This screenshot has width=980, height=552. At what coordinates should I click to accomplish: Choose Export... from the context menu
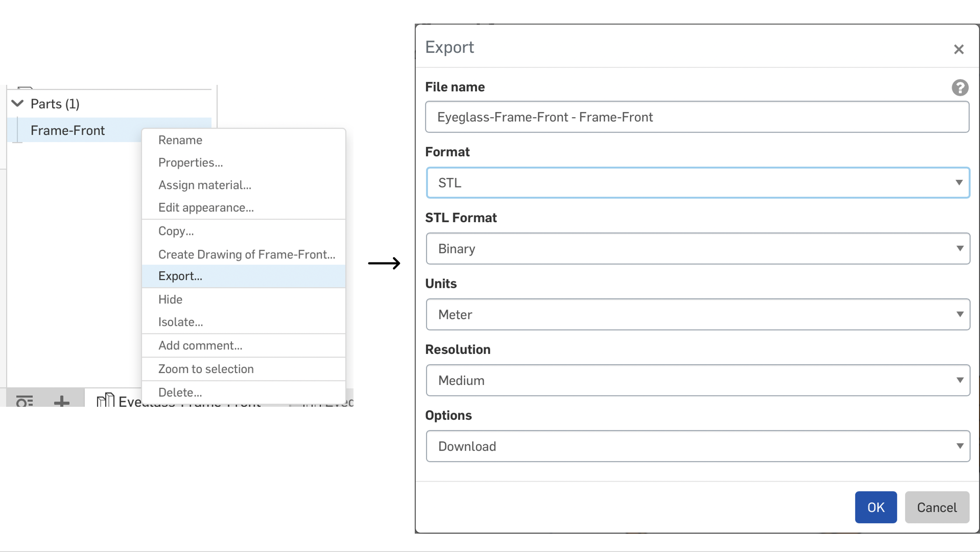pyautogui.click(x=180, y=276)
